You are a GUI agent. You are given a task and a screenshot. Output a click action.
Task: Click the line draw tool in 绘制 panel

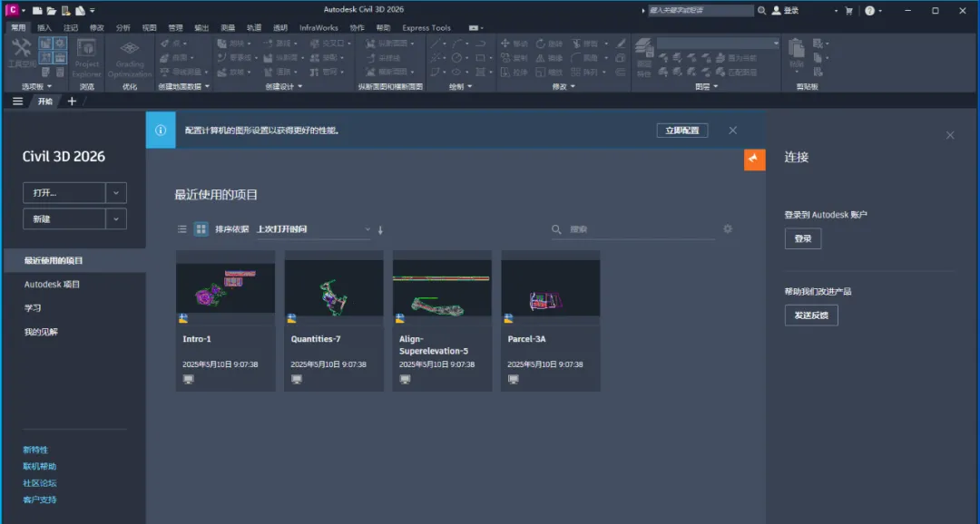436,44
